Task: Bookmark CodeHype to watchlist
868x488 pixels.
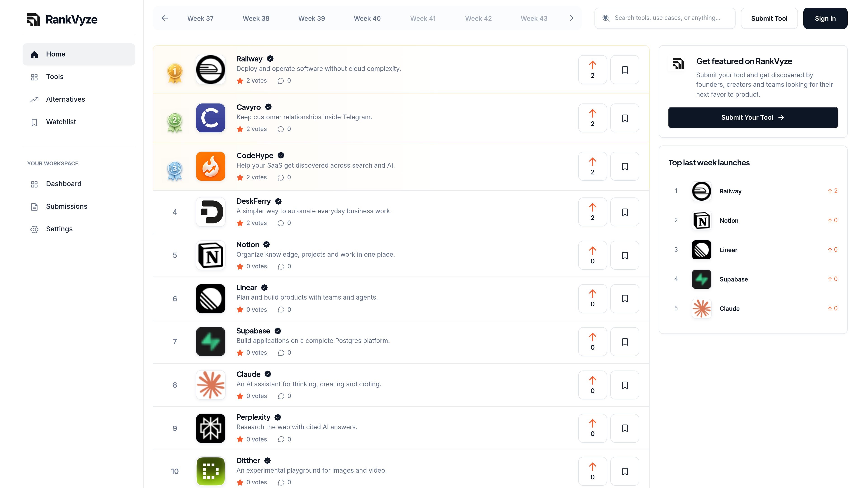Action: tap(625, 166)
